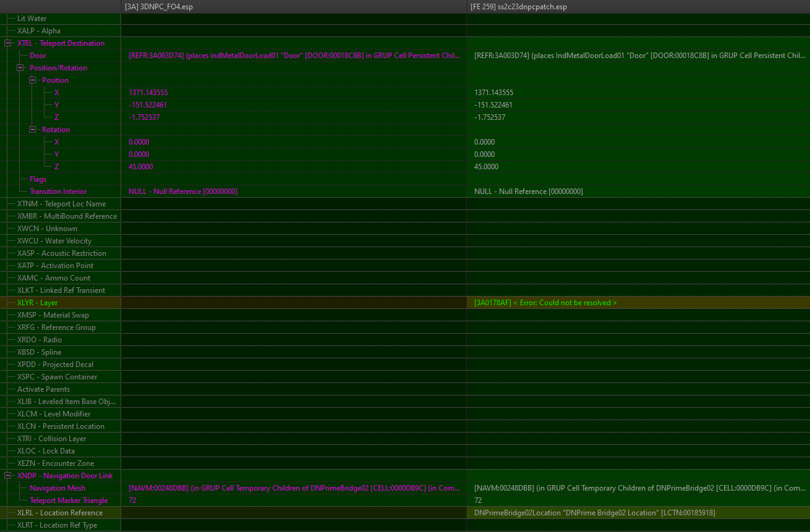Collapse the XTEL - Teleport Destination node
The height and width of the screenshot is (532, 810).
pos(8,43)
